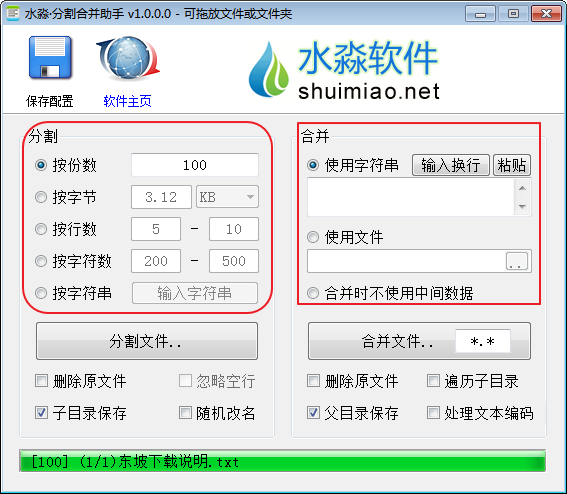Click the maximum lines field showing 10

click(x=234, y=229)
